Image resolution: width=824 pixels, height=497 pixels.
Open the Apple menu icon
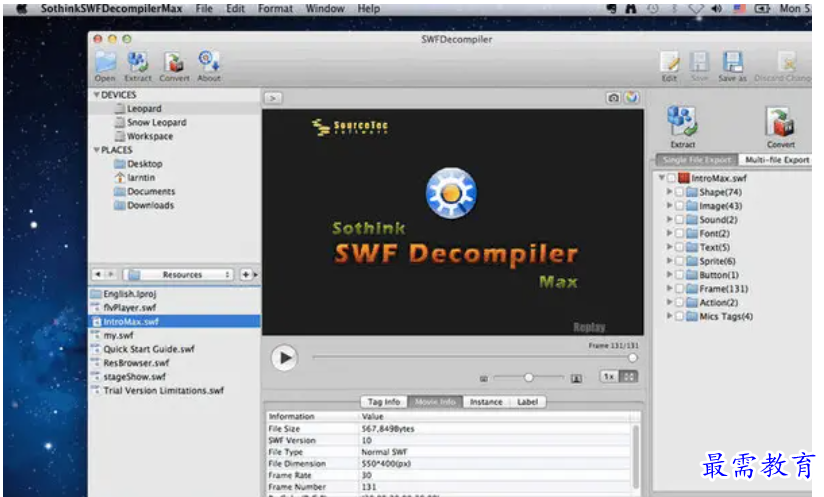click(x=22, y=9)
